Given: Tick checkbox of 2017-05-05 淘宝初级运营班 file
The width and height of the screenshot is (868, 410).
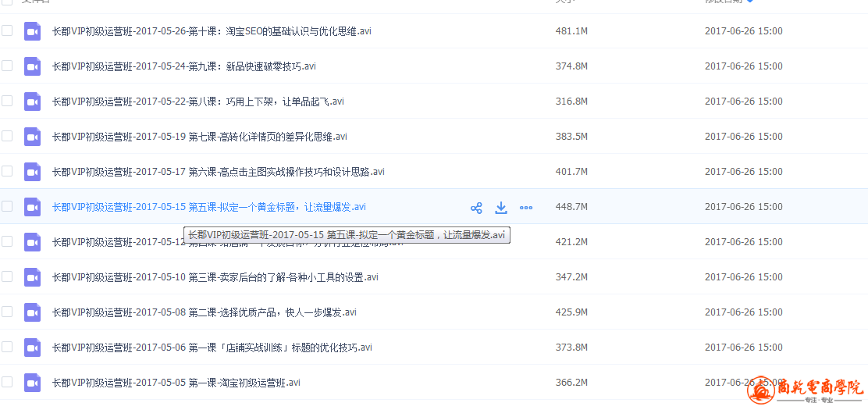Looking at the screenshot, I should [x=7, y=382].
